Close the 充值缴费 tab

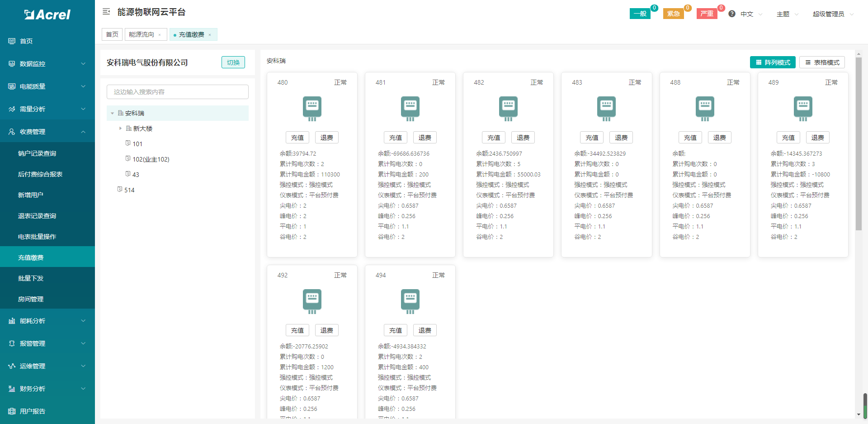(x=210, y=35)
